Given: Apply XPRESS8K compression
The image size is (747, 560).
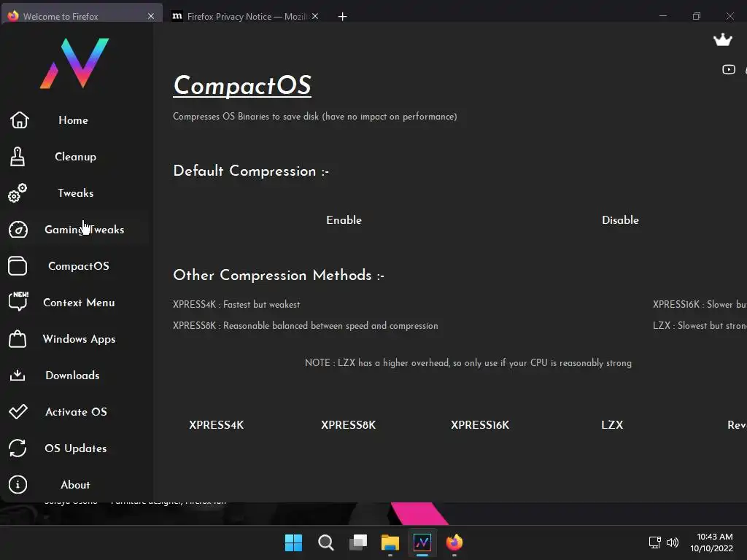Looking at the screenshot, I should (x=348, y=425).
